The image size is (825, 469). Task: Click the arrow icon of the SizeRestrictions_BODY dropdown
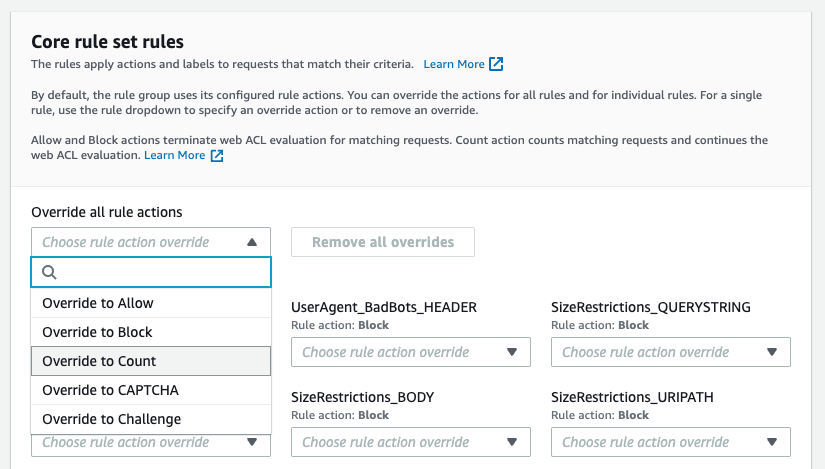tap(512, 442)
